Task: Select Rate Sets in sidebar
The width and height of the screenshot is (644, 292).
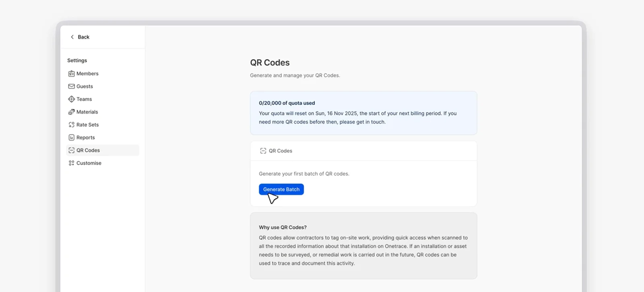Action: click(103, 125)
